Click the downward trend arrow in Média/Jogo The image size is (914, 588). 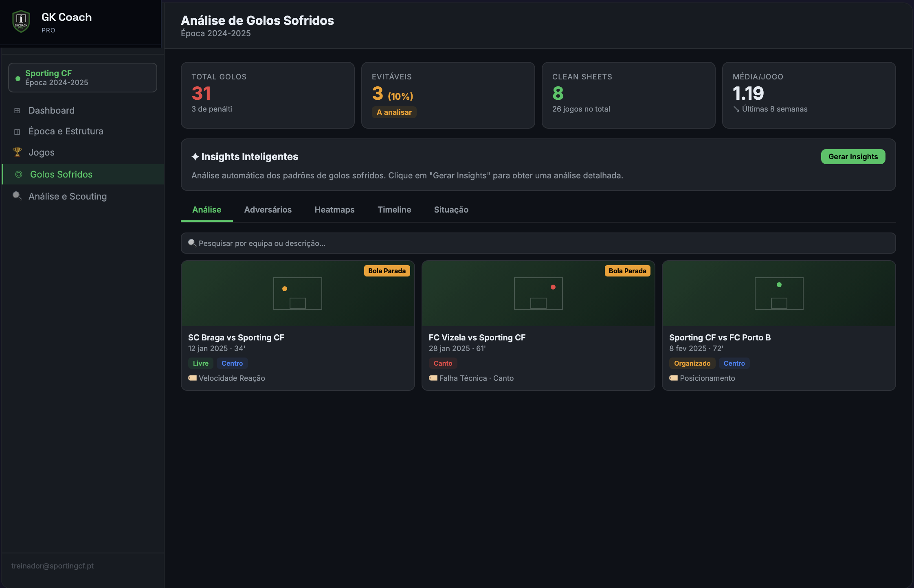click(x=736, y=109)
